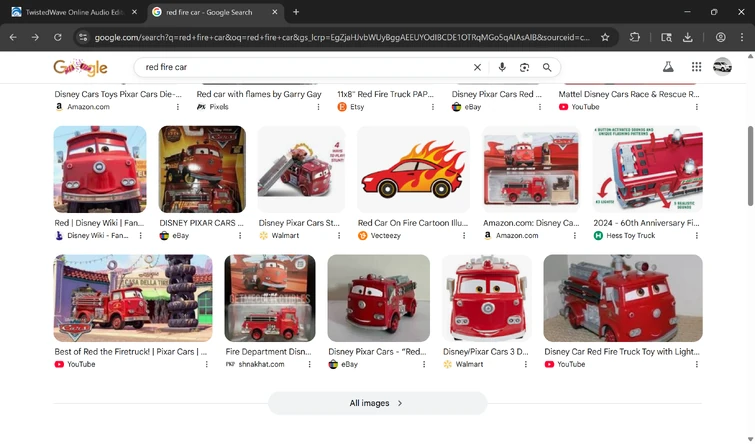
Task: Open 'Red | Disney Wiki' result title
Action: 100,223
